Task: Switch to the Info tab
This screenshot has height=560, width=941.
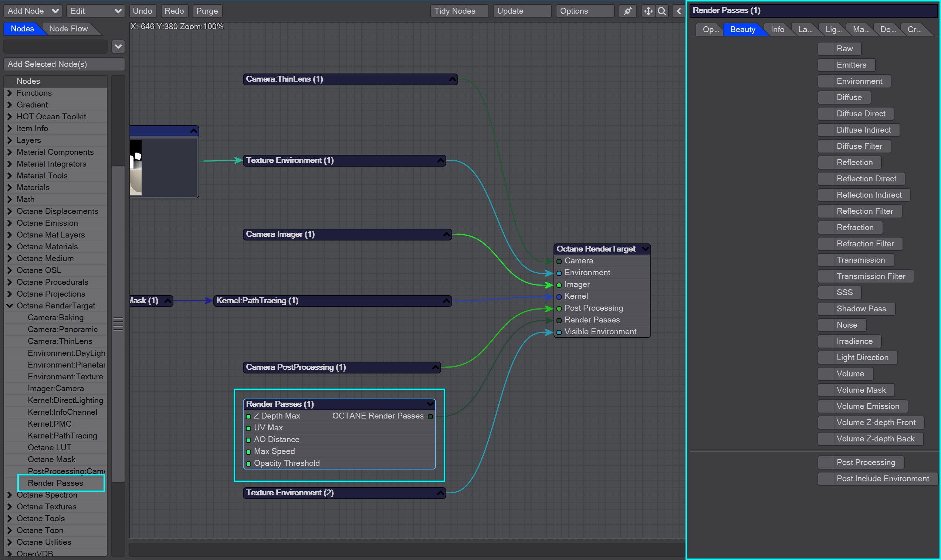Action: click(x=777, y=30)
